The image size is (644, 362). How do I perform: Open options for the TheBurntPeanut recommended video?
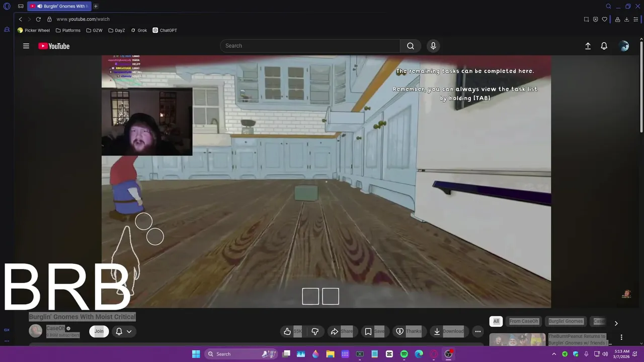[621, 337]
